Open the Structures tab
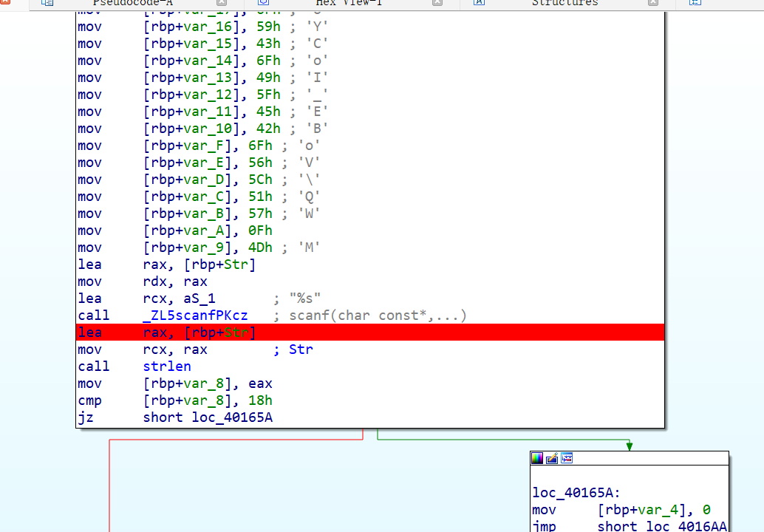This screenshot has width=764, height=532. tap(565, 3)
